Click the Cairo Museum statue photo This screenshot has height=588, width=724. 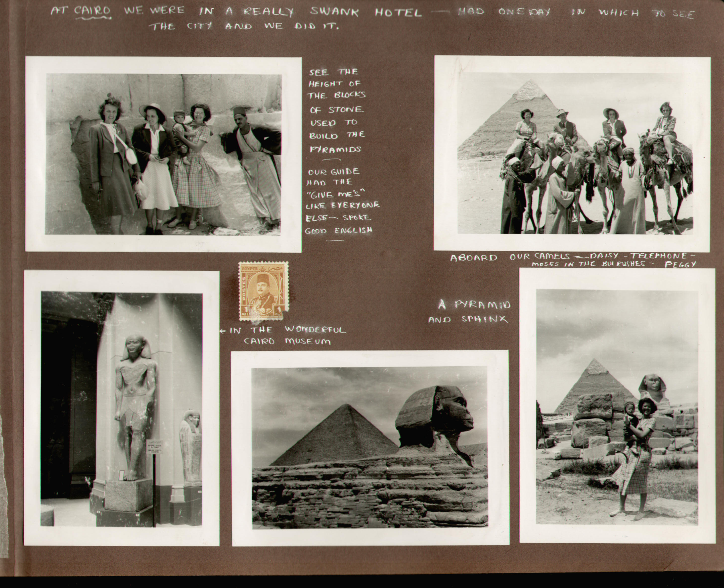point(122,408)
